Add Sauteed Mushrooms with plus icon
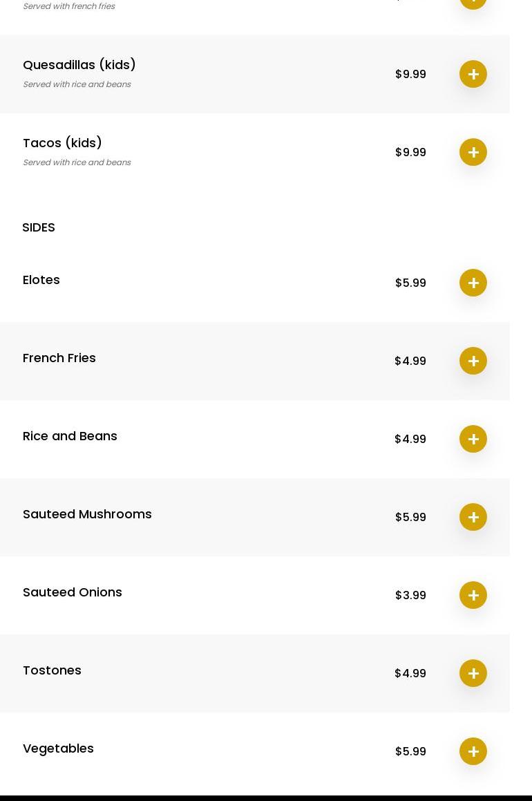 (473, 517)
